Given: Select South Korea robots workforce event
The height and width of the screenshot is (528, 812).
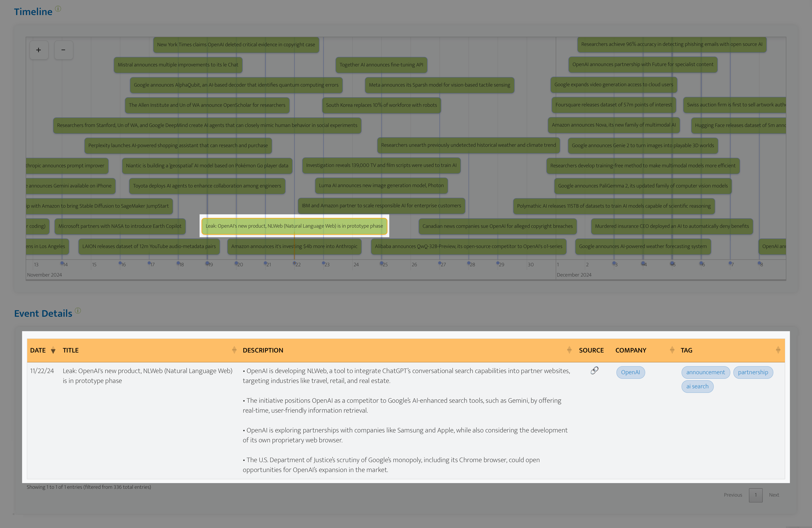Looking at the screenshot, I should (381, 105).
